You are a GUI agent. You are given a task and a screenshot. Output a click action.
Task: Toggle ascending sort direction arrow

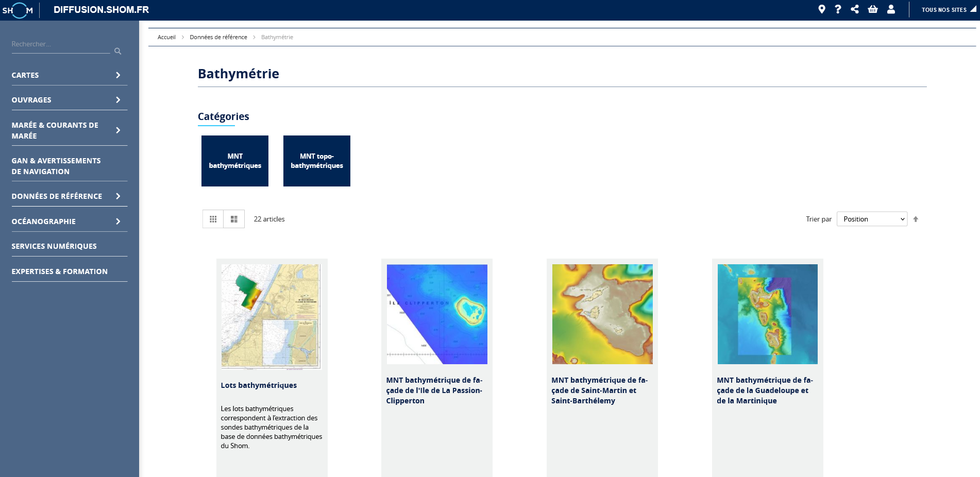pyautogui.click(x=916, y=219)
